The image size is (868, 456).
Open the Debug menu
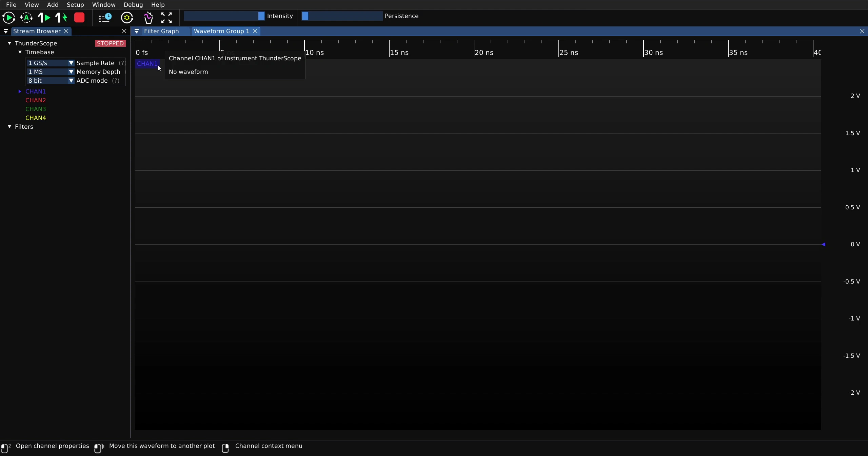click(133, 5)
